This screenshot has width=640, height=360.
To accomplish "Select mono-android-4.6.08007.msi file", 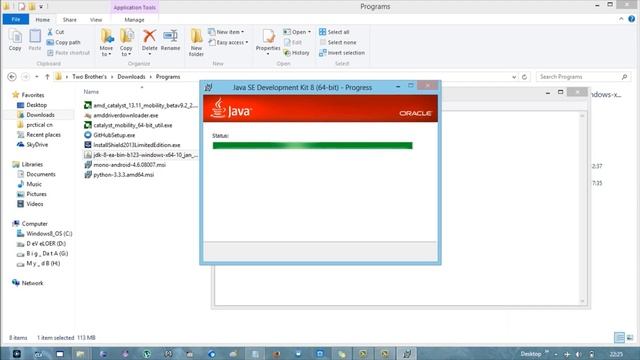I will (x=125, y=165).
